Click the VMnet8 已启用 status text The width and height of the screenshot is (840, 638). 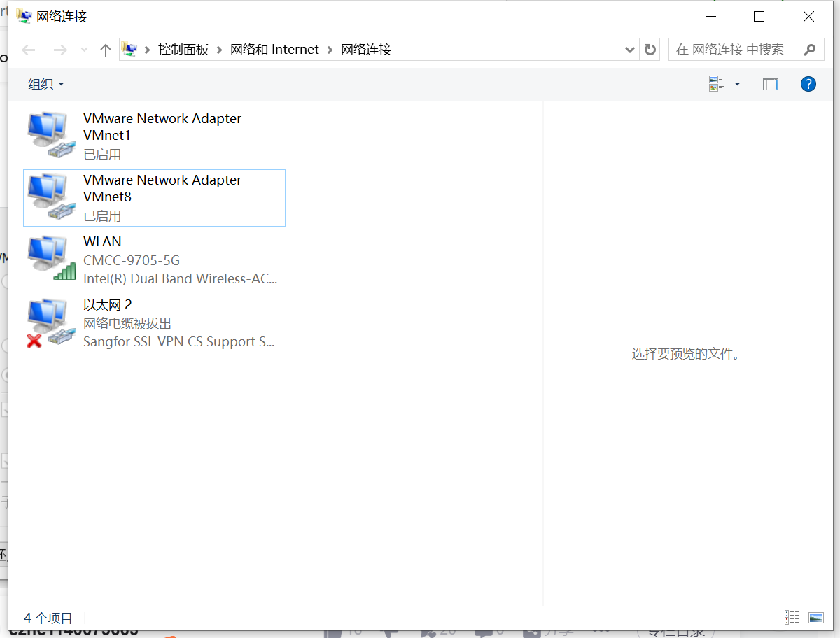pos(102,216)
